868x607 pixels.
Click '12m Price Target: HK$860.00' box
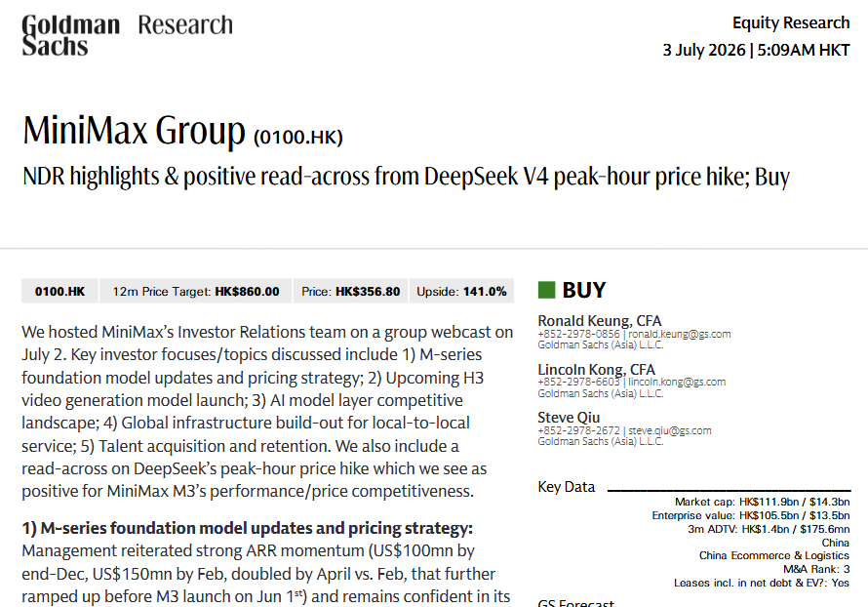pyautogui.click(x=196, y=292)
